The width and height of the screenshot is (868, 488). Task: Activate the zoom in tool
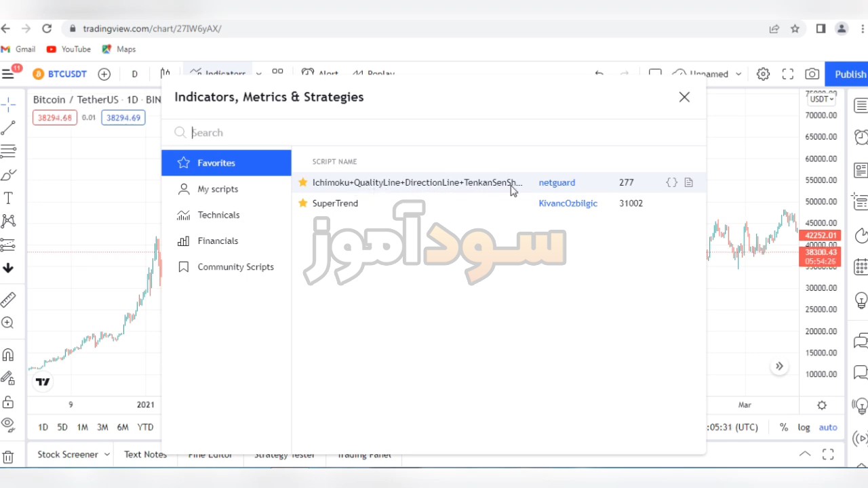(x=8, y=323)
